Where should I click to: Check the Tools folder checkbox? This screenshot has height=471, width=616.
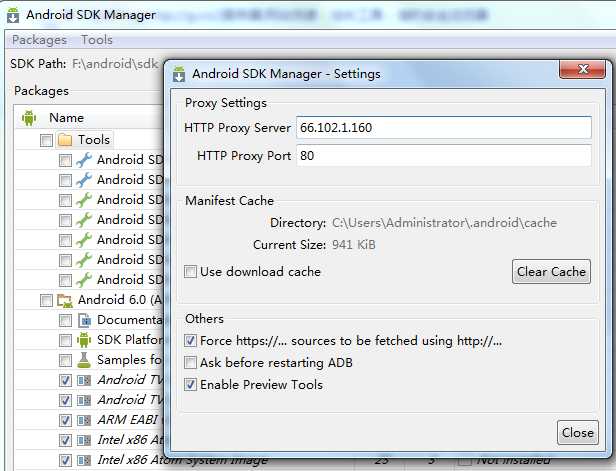coord(46,140)
